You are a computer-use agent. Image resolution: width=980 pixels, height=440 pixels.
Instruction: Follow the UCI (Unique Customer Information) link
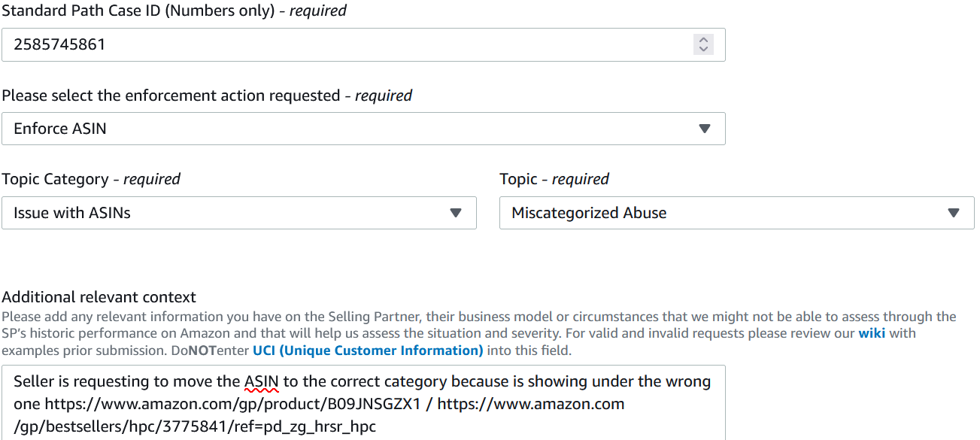pyautogui.click(x=368, y=350)
